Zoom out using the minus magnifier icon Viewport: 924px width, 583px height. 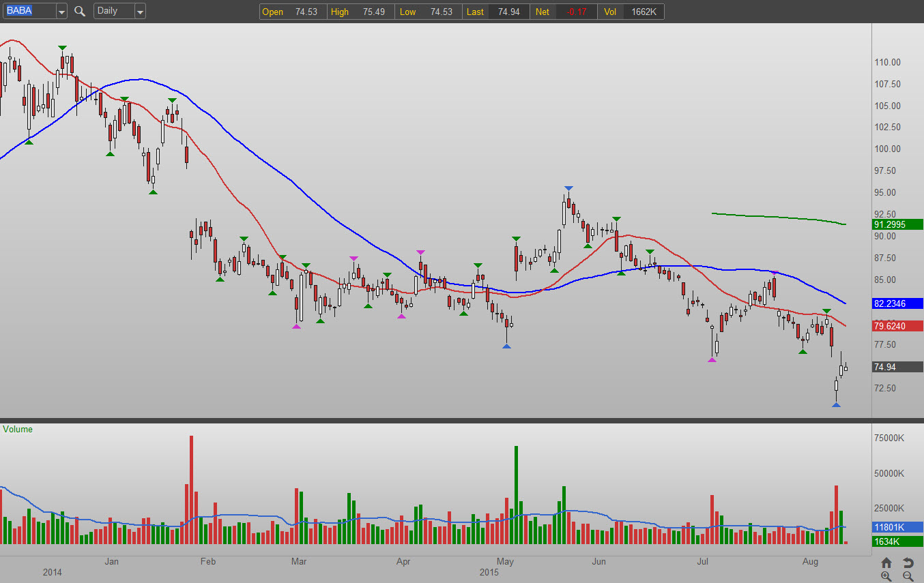[908, 576]
